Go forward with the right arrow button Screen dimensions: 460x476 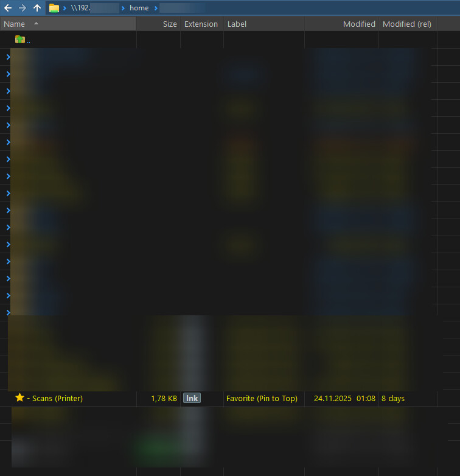23,8
